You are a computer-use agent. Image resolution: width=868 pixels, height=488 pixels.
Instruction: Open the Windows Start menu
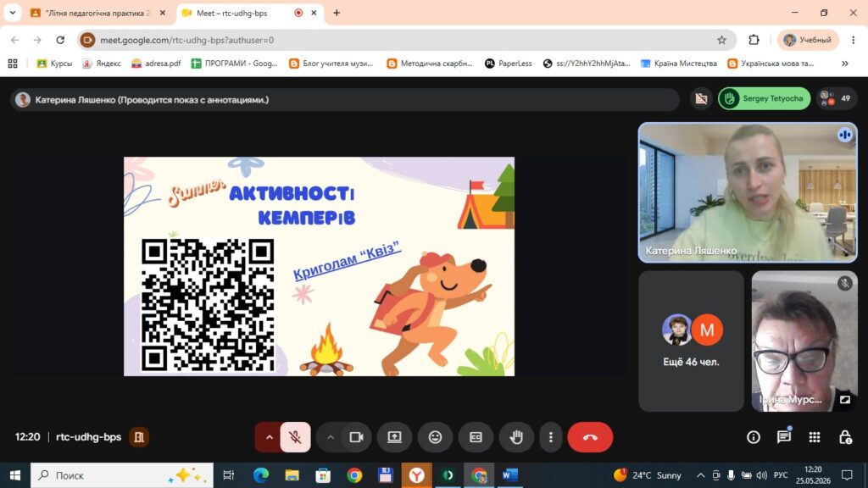15,475
